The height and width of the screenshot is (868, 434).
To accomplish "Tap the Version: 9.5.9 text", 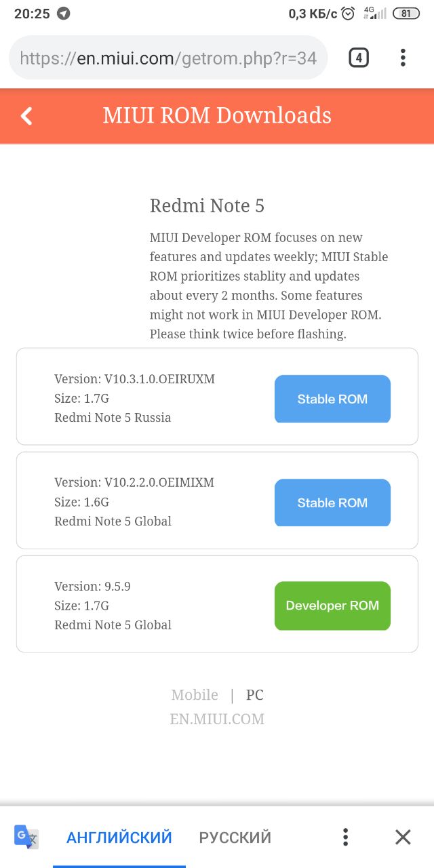I will tap(92, 587).
